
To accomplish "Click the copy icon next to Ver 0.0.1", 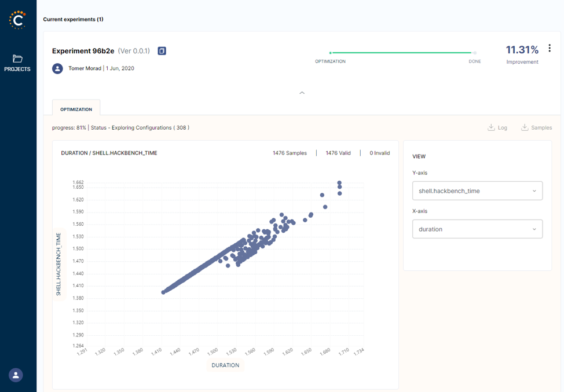I will pos(162,51).
